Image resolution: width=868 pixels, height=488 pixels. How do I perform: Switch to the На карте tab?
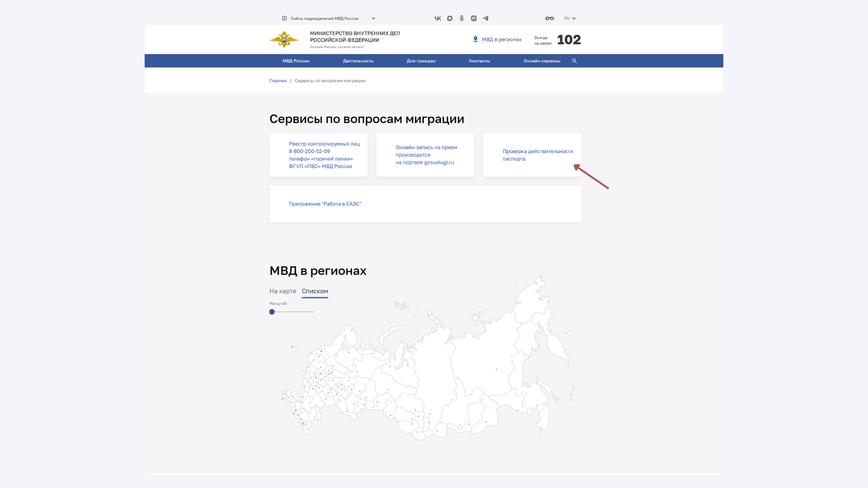[283, 291]
